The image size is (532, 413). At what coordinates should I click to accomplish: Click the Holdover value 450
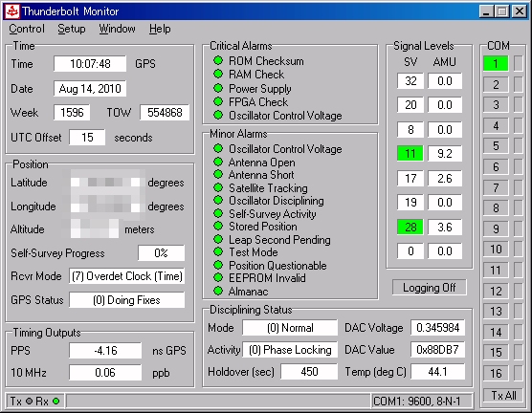[309, 372]
